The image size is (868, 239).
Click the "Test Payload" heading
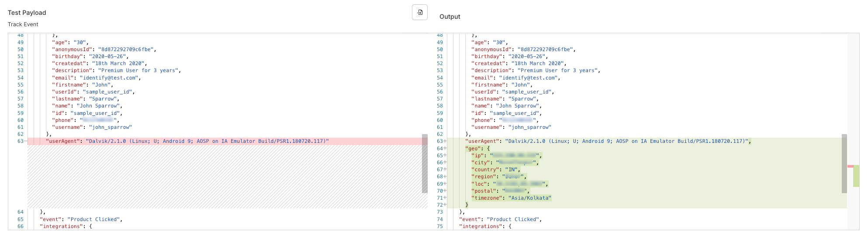[x=27, y=13]
